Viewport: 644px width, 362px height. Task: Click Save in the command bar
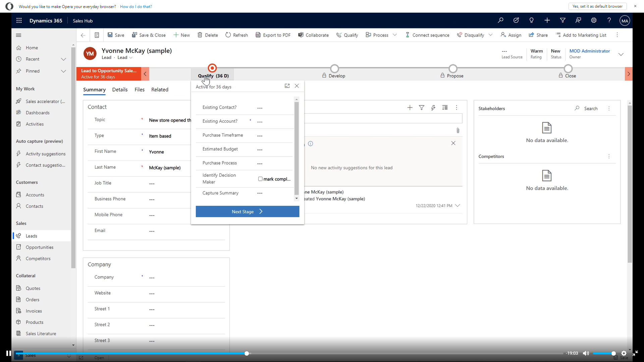(x=116, y=35)
